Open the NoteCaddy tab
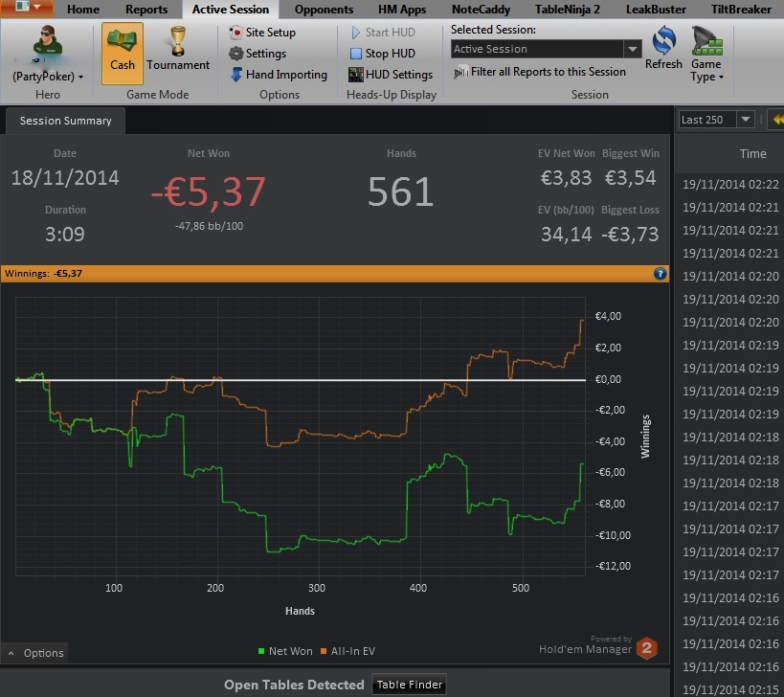Viewport: 784px width, 697px height. click(x=481, y=9)
